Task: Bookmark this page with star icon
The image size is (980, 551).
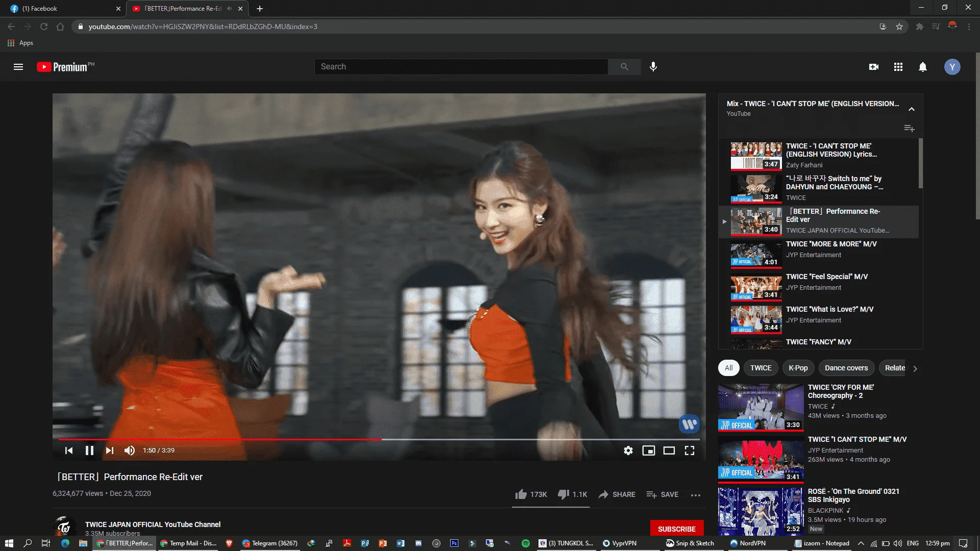Action: 899,27
